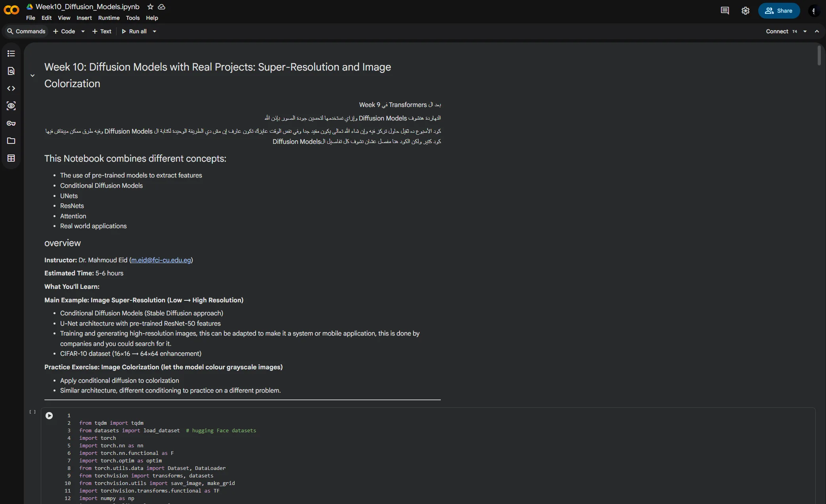826x504 pixels.
Task: Open the Insert menu
Action: (84, 18)
